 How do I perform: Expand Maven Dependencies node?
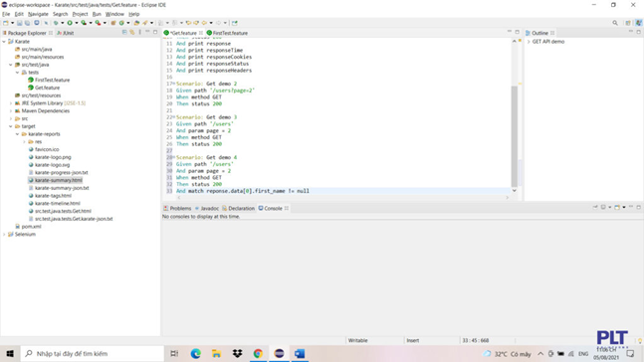(11, 110)
